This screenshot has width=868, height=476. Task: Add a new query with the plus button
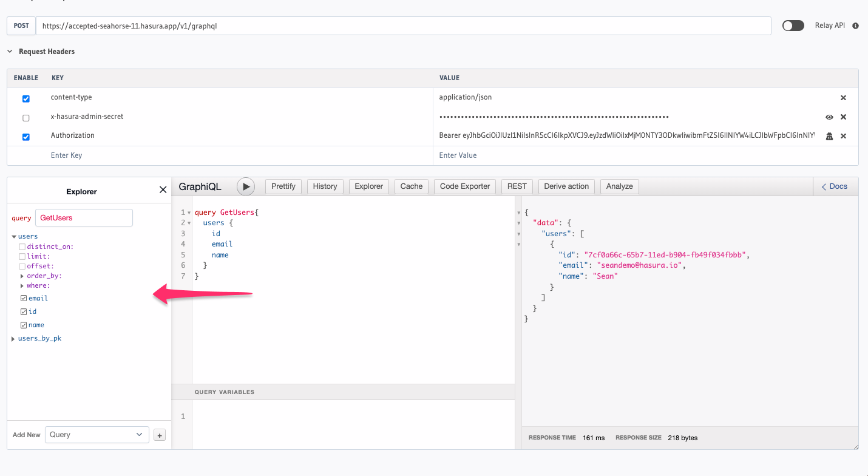(x=159, y=435)
